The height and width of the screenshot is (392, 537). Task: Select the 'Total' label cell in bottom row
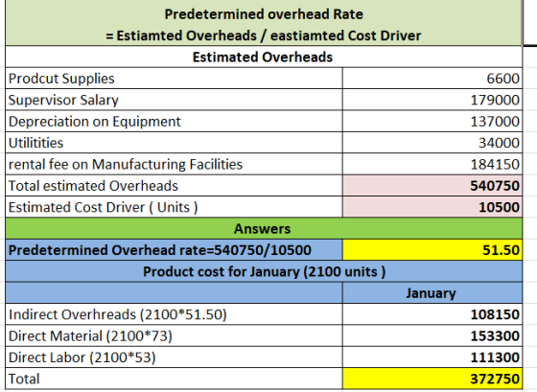(174, 379)
